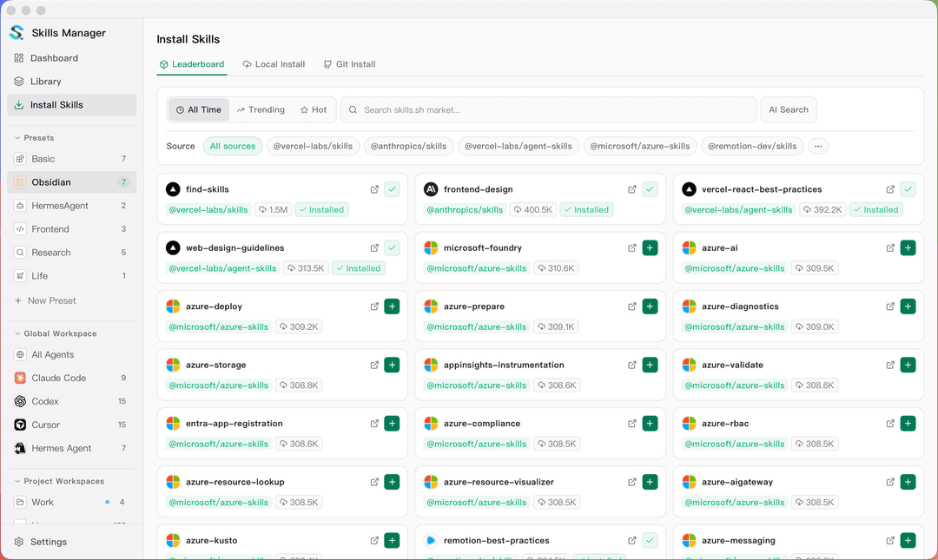
Task: Add the azure-ai skill with plus
Action: [x=908, y=247]
